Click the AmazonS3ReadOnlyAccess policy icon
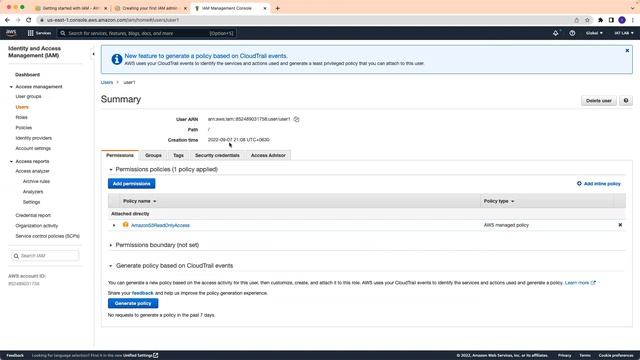The height and width of the screenshot is (360, 640). click(x=126, y=224)
